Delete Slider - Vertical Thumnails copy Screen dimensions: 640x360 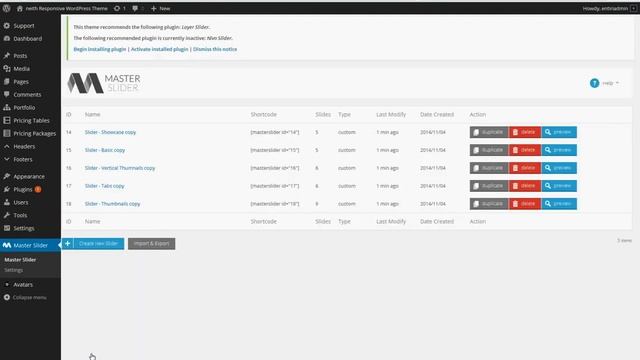coord(525,168)
